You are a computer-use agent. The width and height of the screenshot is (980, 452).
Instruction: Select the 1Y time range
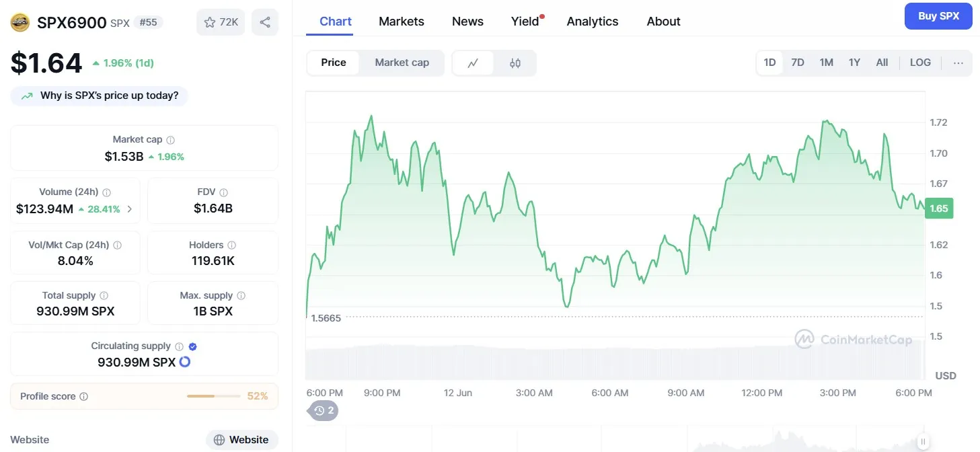coord(854,63)
